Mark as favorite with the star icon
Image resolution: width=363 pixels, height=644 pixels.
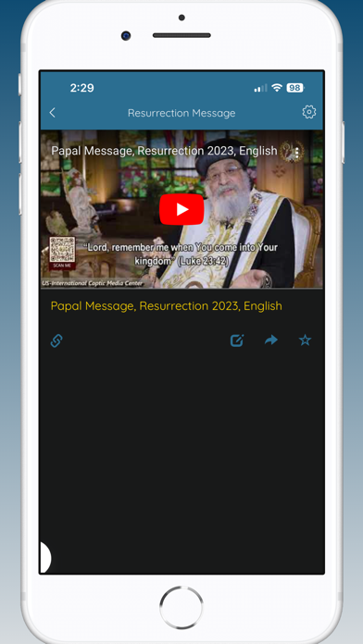pos(305,341)
